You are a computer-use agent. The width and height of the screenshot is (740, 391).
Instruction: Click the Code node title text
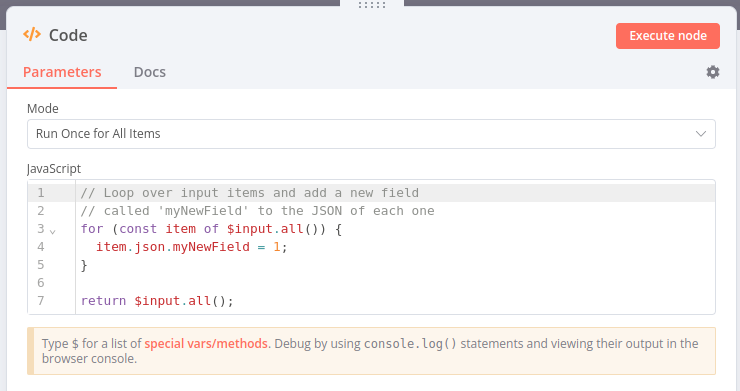click(68, 35)
